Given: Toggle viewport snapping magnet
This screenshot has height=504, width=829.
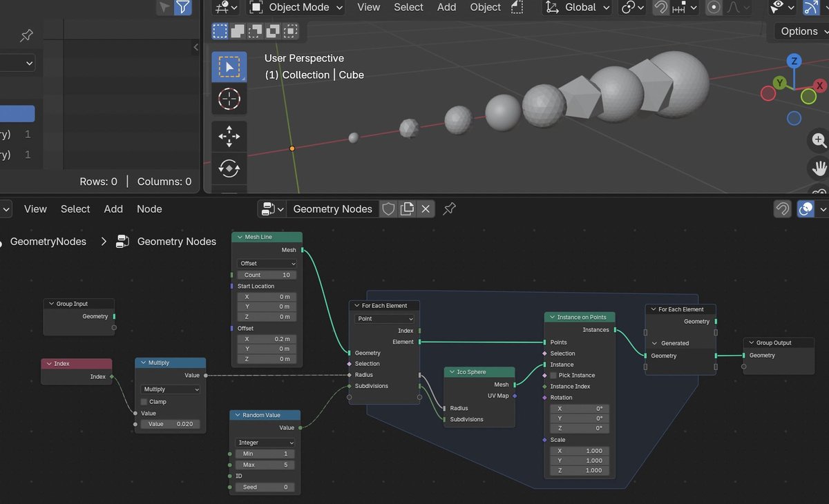Looking at the screenshot, I should point(661,7).
